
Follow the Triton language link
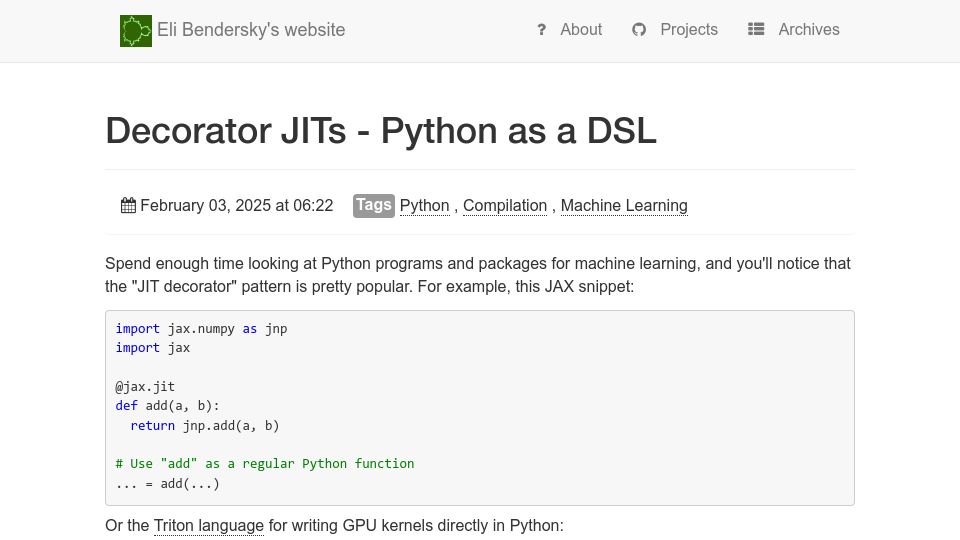209,526
